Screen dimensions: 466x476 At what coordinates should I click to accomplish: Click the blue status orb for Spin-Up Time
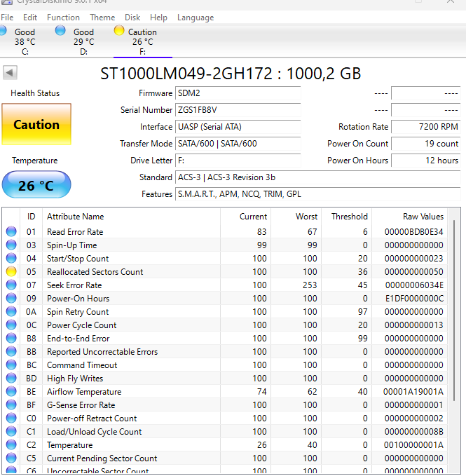click(11, 245)
